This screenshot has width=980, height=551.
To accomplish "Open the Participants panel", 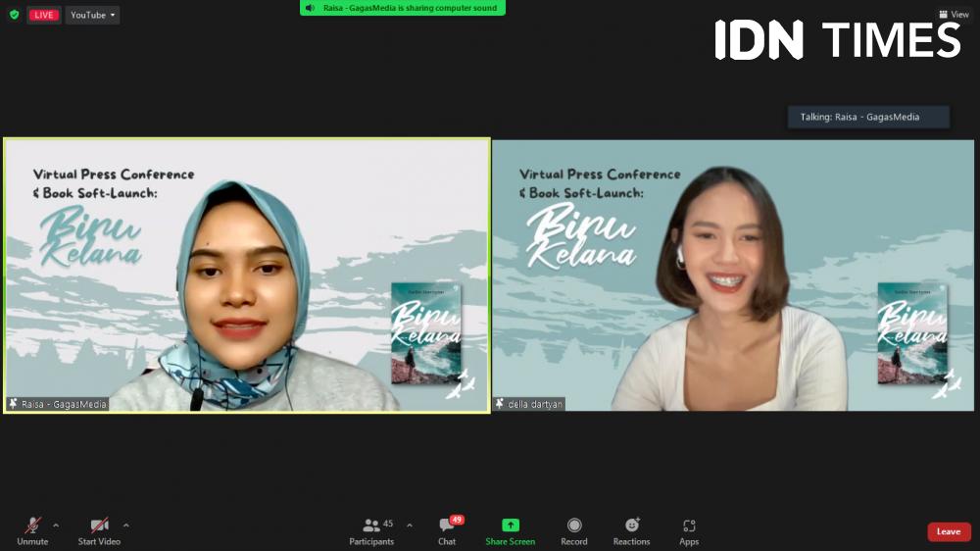I will (x=371, y=531).
